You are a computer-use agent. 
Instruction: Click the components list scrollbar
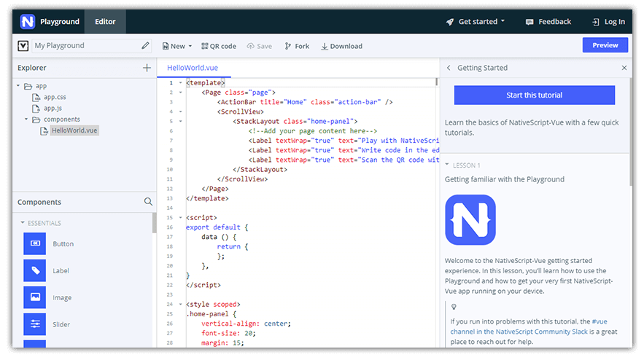[155, 222]
